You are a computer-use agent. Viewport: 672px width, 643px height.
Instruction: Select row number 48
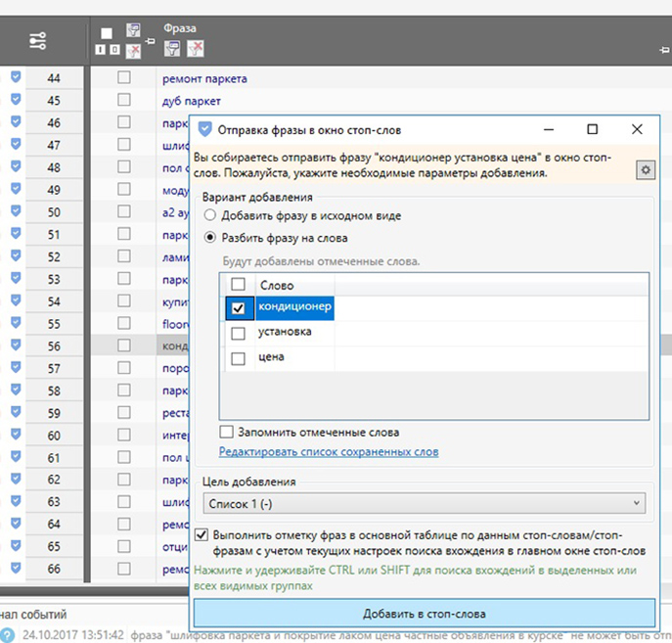[x=54, y=167]
